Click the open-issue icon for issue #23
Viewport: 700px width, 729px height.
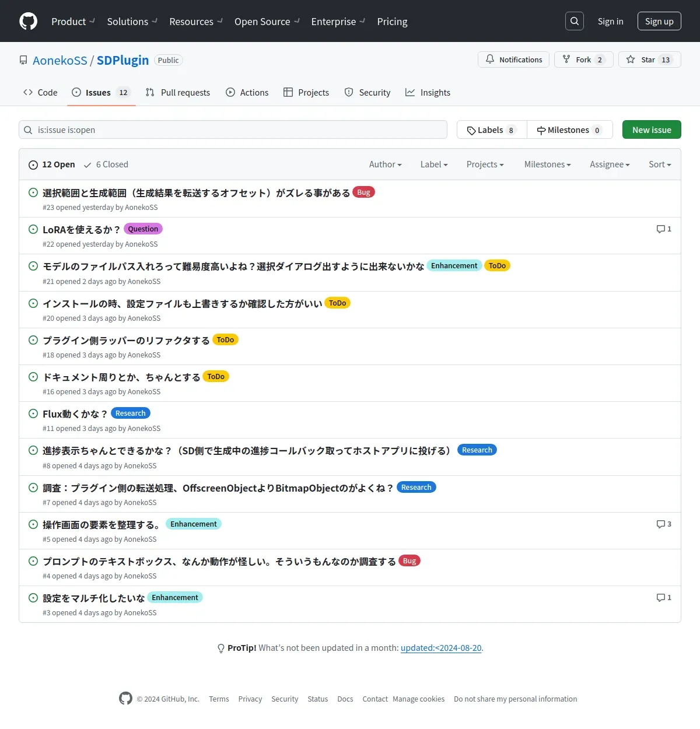coord(33,192)
